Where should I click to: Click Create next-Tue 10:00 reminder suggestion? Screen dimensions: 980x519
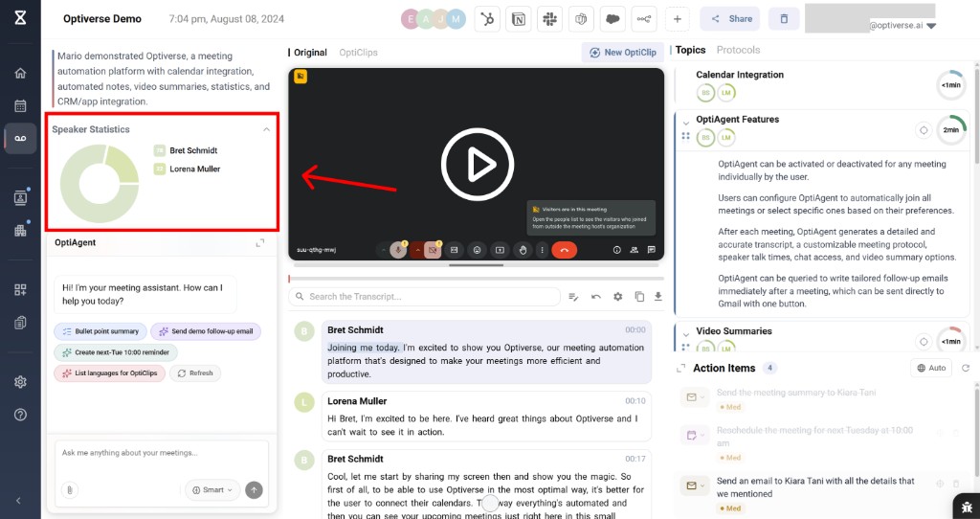tap(116, 352)
